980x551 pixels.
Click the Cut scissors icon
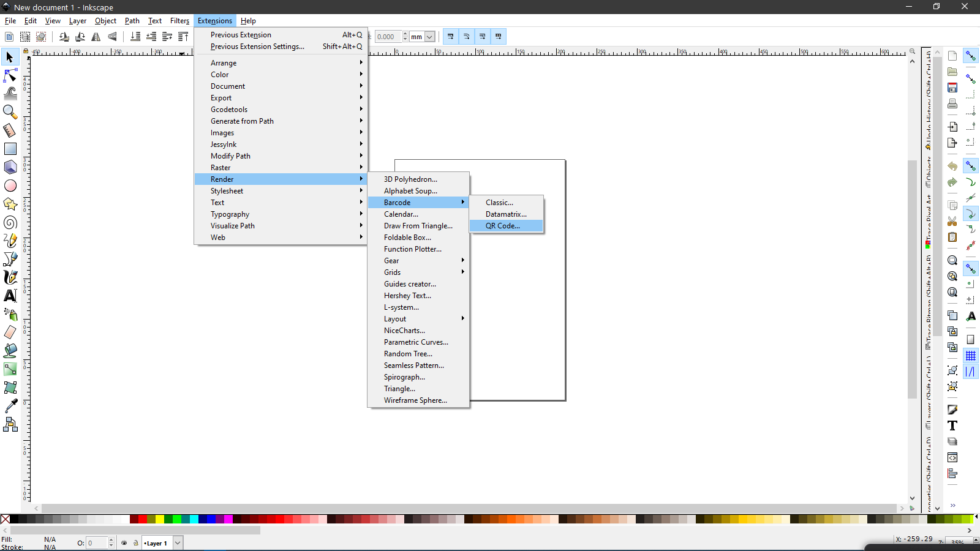click(x=952, y=221)
